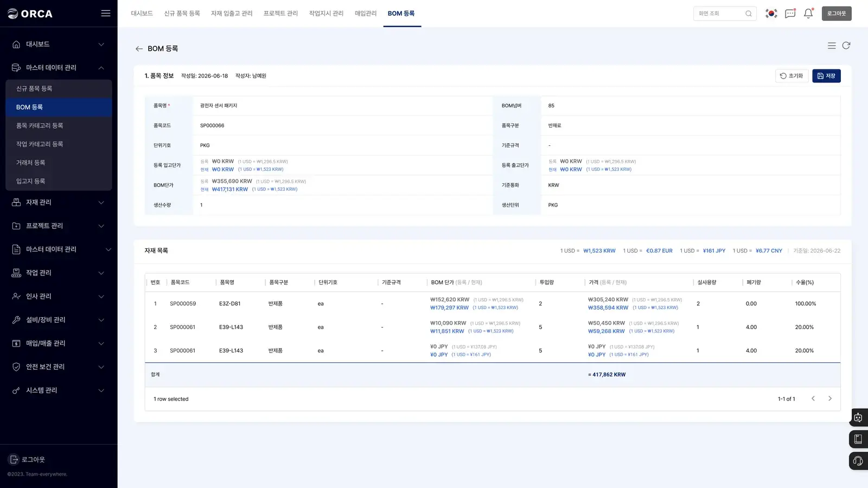The height and width of the screenshot is (488, 868).
Task: Click the 설비/장비 관리 wrench icon
Action: tap(16, 320)
